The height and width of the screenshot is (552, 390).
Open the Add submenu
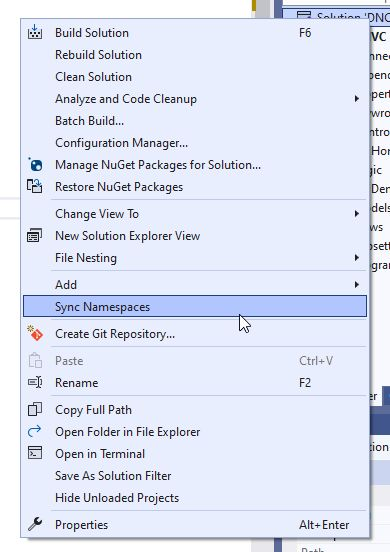(x=195, y=284)
